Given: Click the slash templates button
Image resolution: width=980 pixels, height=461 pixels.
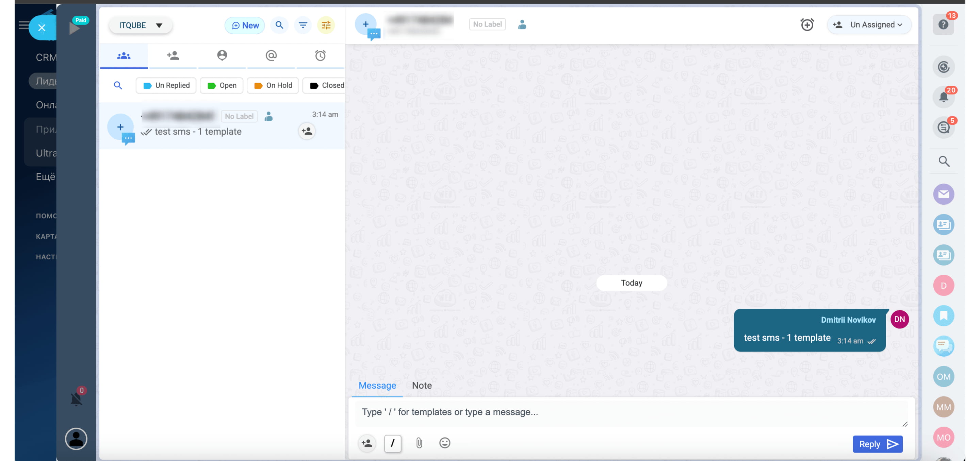Looking at the screenshot, I should [393, 443].
